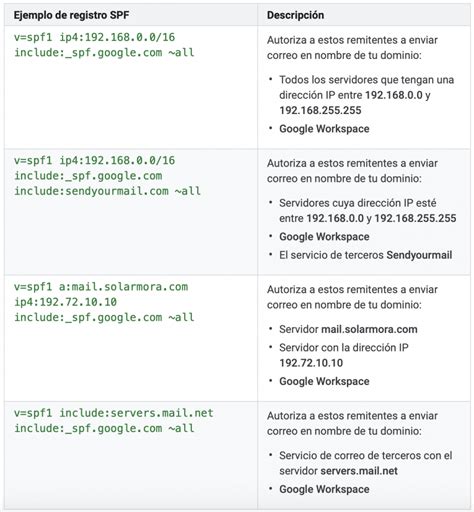Click 'Todos los servidores que tengan una' bullet
474x512 pixels.
click(x=367, y=80)
